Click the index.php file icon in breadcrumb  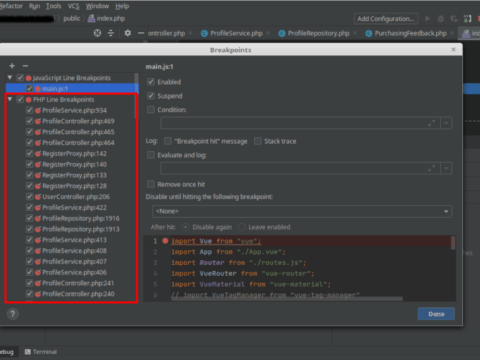[91, 18]
